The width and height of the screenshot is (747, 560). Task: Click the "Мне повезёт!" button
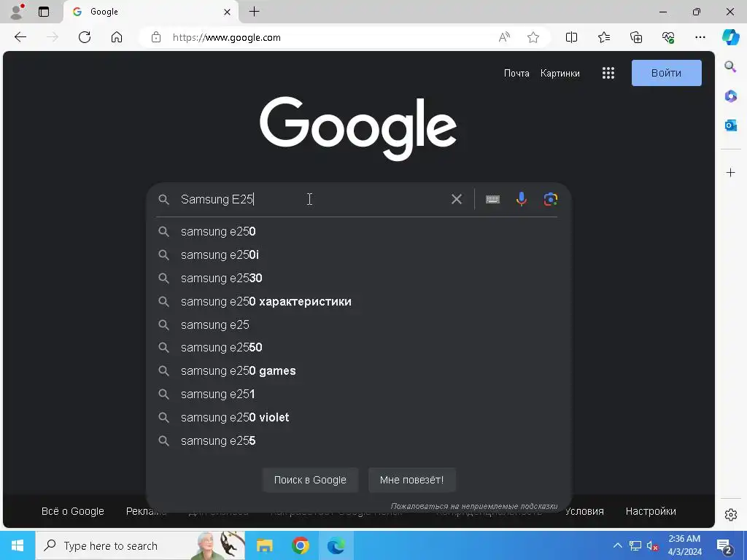411,480
